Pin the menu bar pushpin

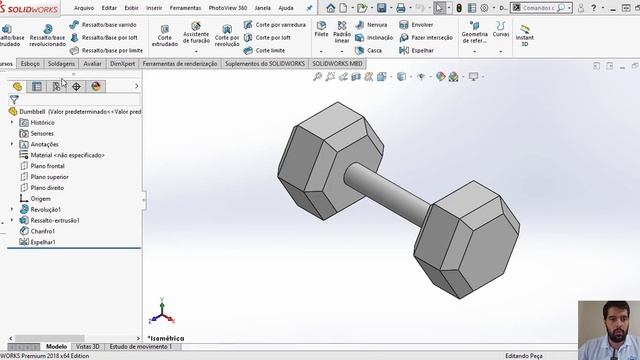309,8
